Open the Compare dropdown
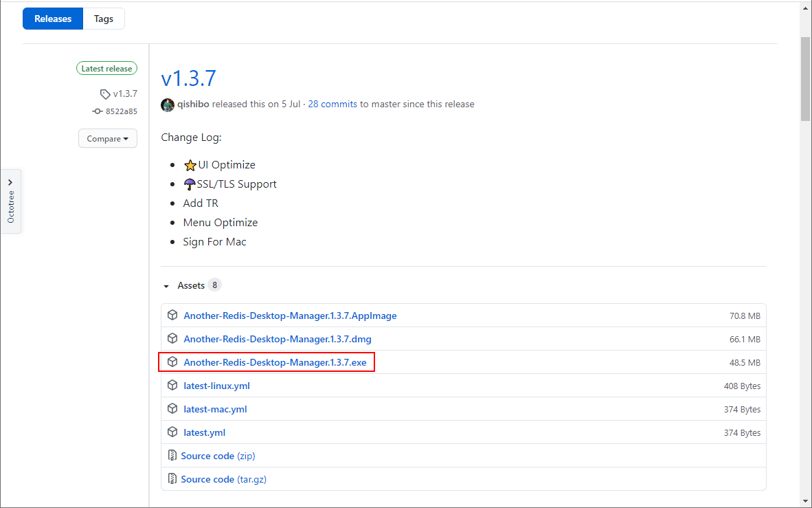 coord(108,138)
